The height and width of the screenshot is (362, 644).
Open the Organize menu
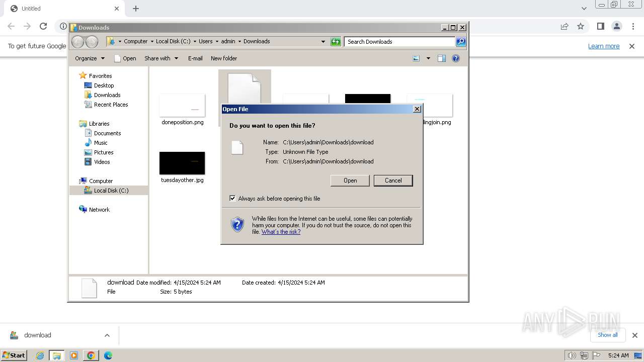[x=90, y=58]
